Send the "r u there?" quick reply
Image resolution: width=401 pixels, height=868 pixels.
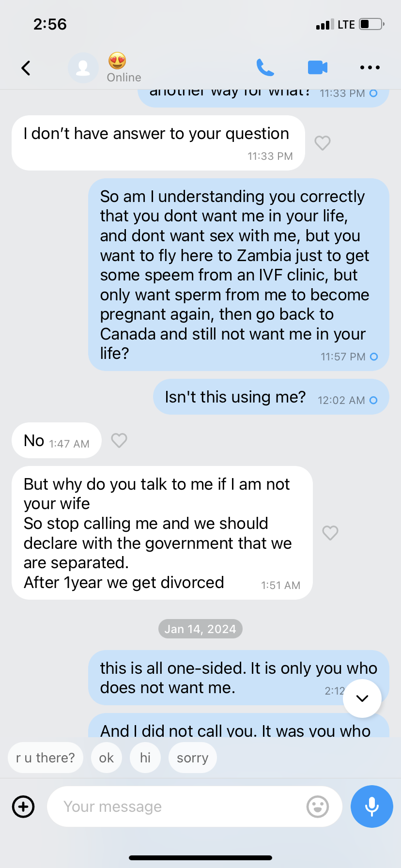pos(46,758)
